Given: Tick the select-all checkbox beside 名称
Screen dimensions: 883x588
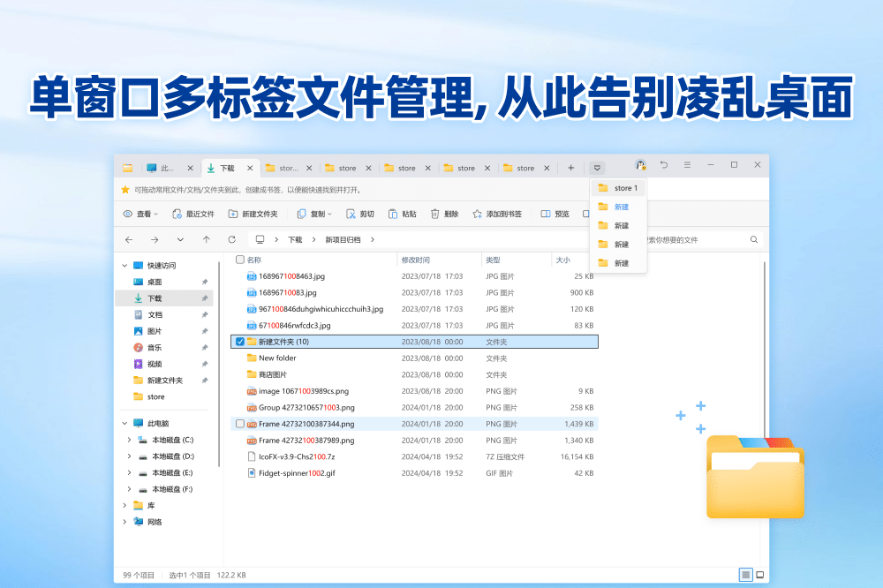Looking at the screenshot, I should coord(240,260).
